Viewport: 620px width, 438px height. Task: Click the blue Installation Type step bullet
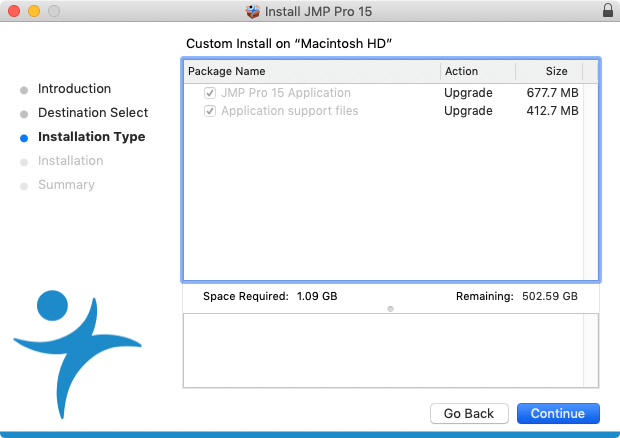tap(24, 138)
